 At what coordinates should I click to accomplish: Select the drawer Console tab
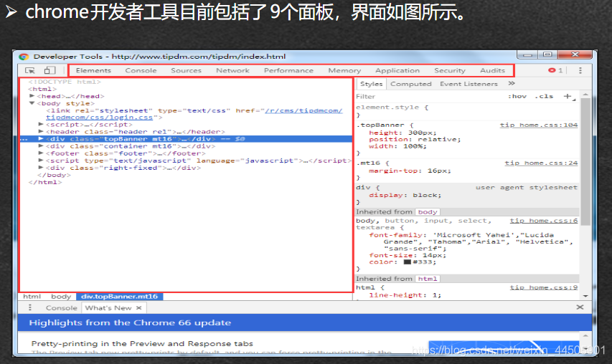click(61, 308)
